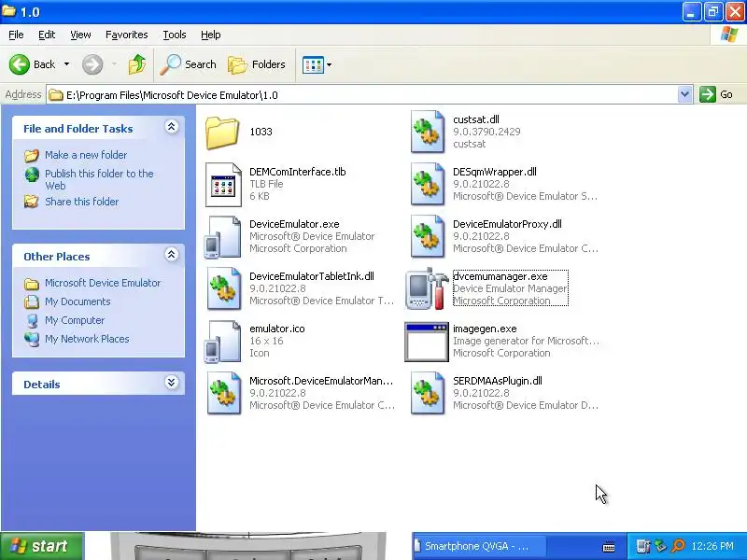Click the Forward arrow button
Image resolution: width=747 pixels, height=560 pixels.
tap(92, 64)
